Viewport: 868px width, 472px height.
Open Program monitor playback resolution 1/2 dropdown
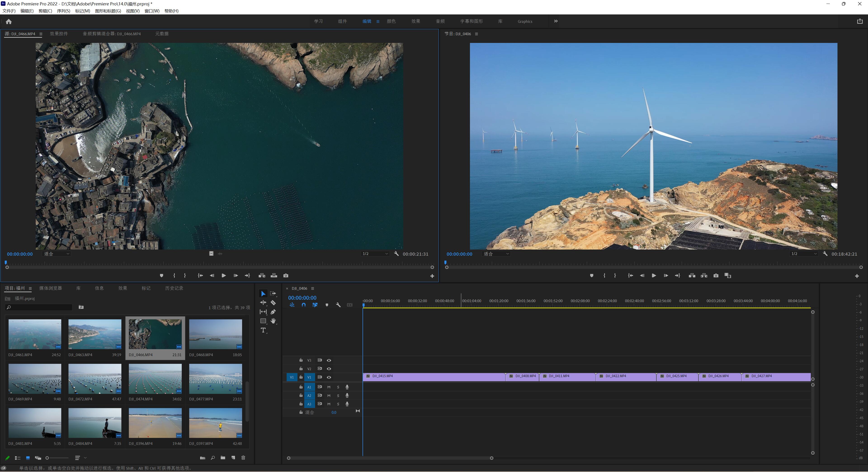[x=804, y=254]
